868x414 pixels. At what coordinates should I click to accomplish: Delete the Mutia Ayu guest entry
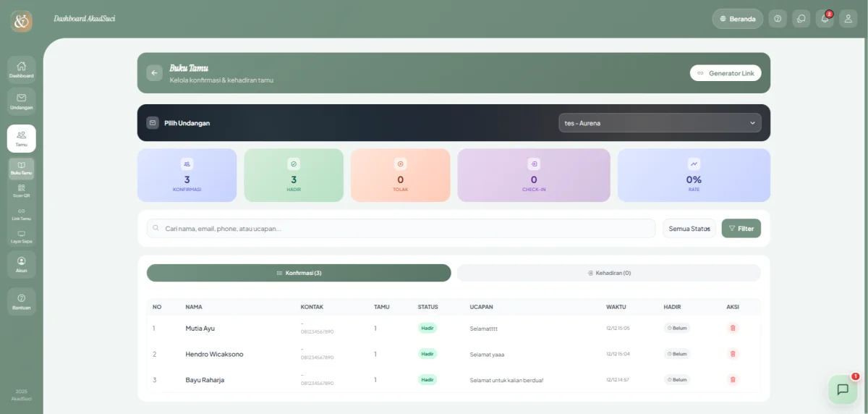coord(733,328)
